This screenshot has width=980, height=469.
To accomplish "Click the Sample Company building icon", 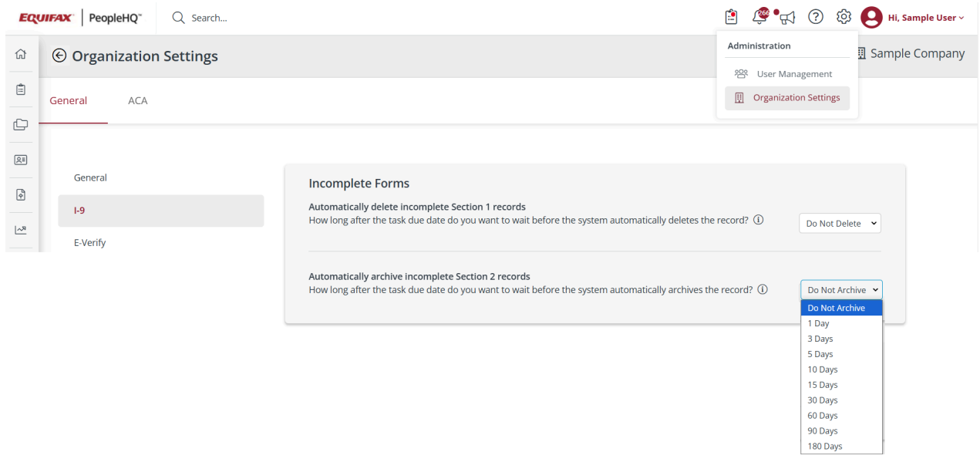I will click(861, 53).
